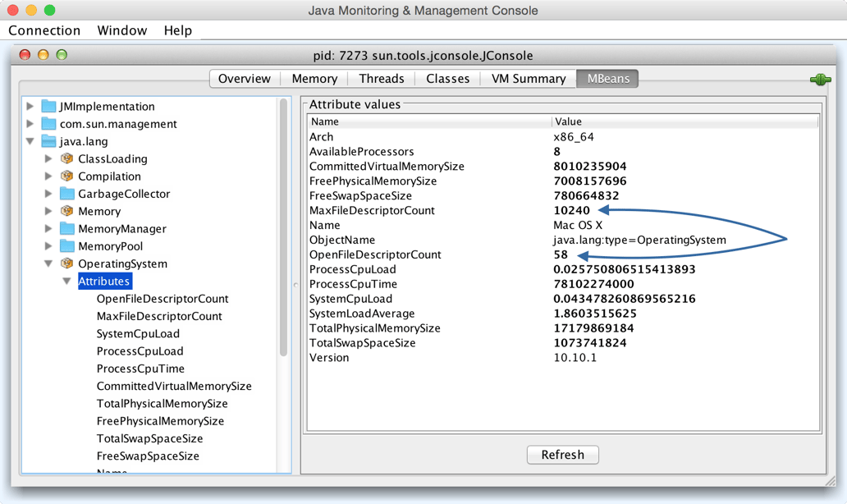Collapse the OperatingSystem disclosure triangle
The height and width of the screenshot is (504, 847).
48,263
